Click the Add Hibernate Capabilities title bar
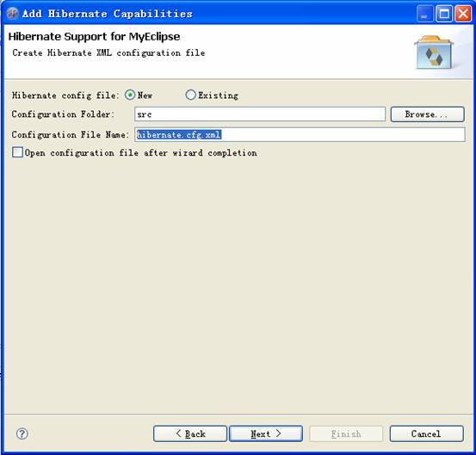Screen dimensions: 476x455 pos(213,14)
